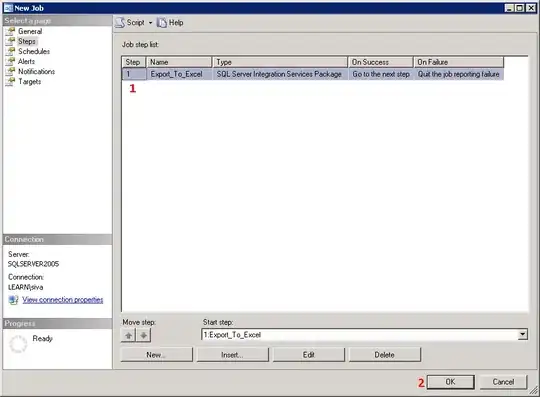Viewport: 540px width, 397px height.
Task: Delete the selected job step
Action: tap(385, 355)
